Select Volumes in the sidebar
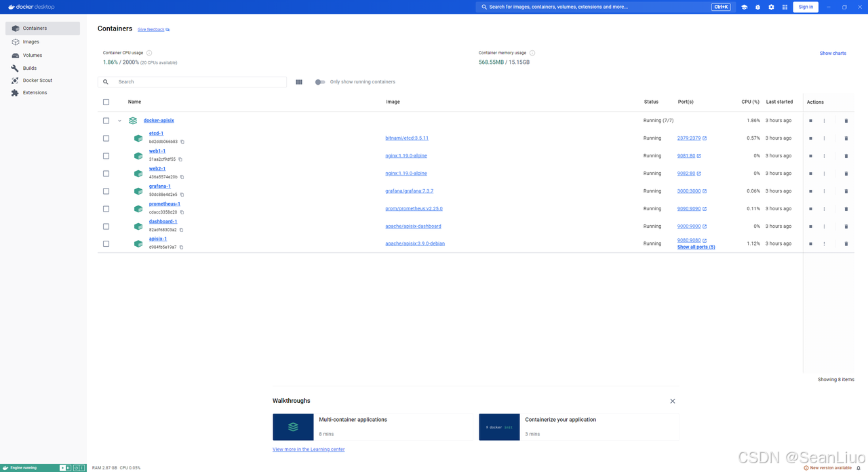The height and width of the screenshot is (472, 868). point(31,55)
